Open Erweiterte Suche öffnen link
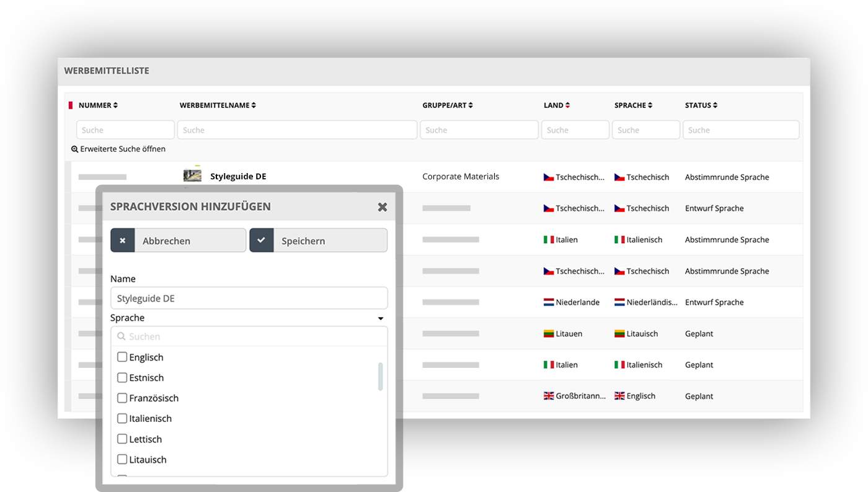 point(123,150)
